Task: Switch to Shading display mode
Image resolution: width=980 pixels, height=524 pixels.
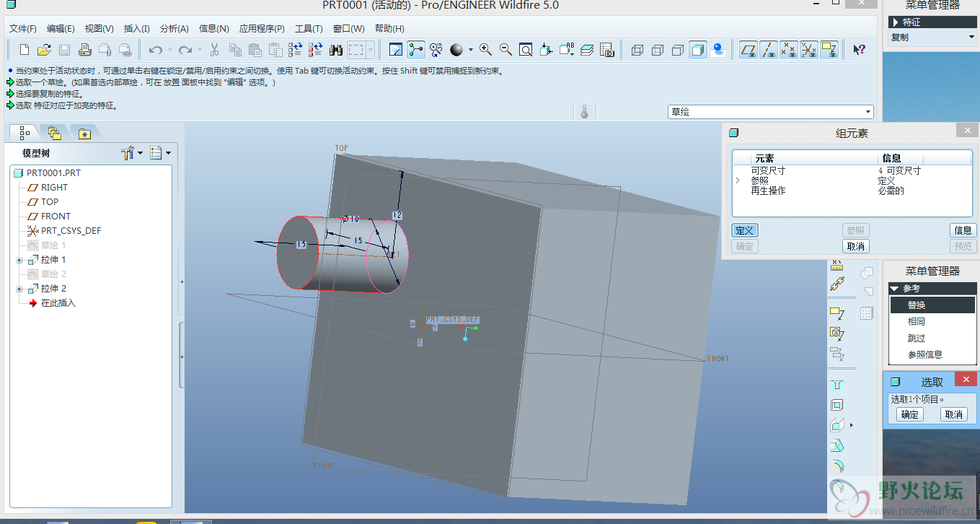Action: (x=697, y=50)
